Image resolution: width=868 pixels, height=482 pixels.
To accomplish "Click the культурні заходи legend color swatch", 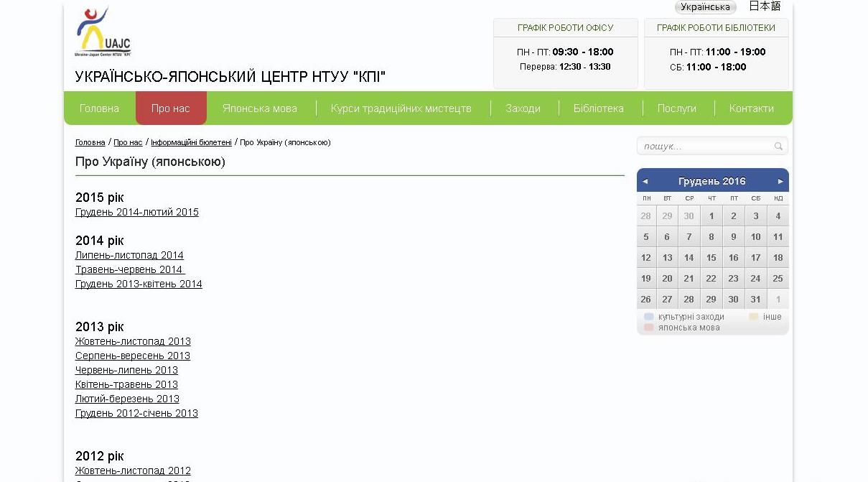I will 649,317.
